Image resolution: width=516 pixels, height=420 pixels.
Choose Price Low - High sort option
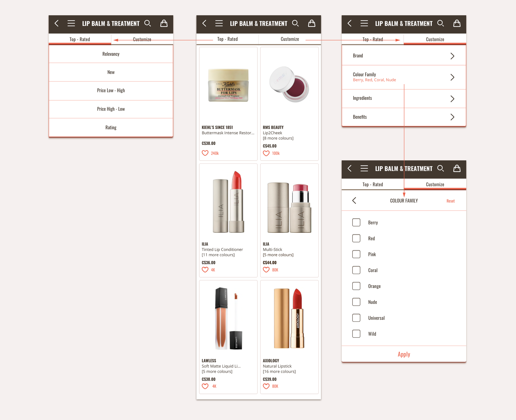click(111, 91)
